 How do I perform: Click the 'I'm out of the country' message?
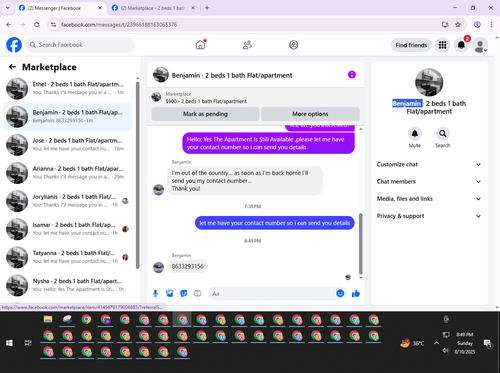245,181
